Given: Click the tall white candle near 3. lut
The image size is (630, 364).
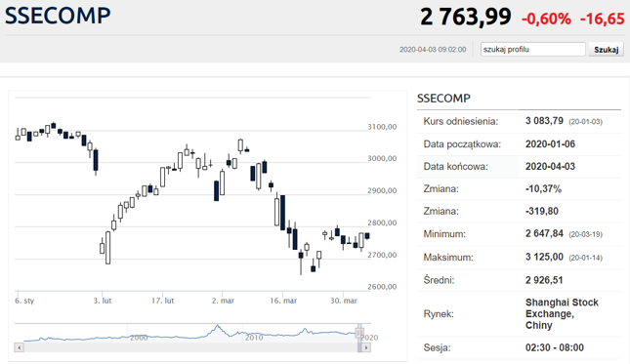Looking at the screenshot, I should click(x=107, y=248).
